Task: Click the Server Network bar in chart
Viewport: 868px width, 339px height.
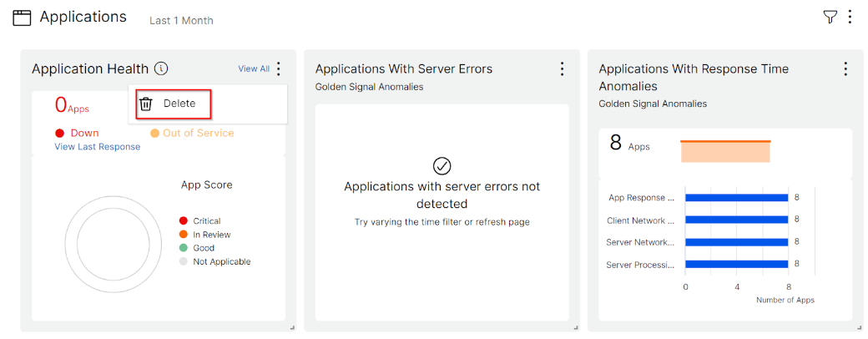Action: coord(737,242)
